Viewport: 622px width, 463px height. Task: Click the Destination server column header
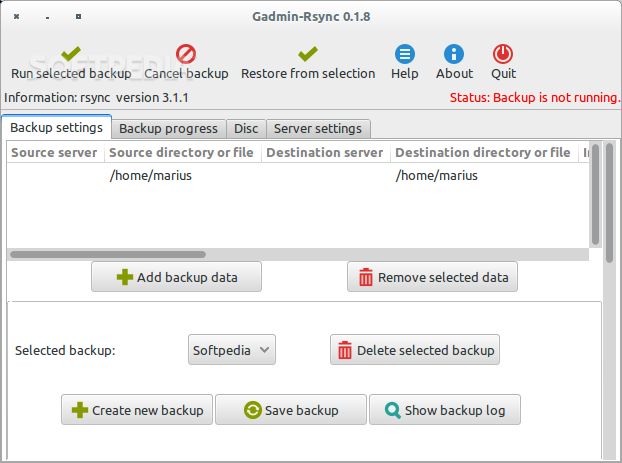pos(324,152)
